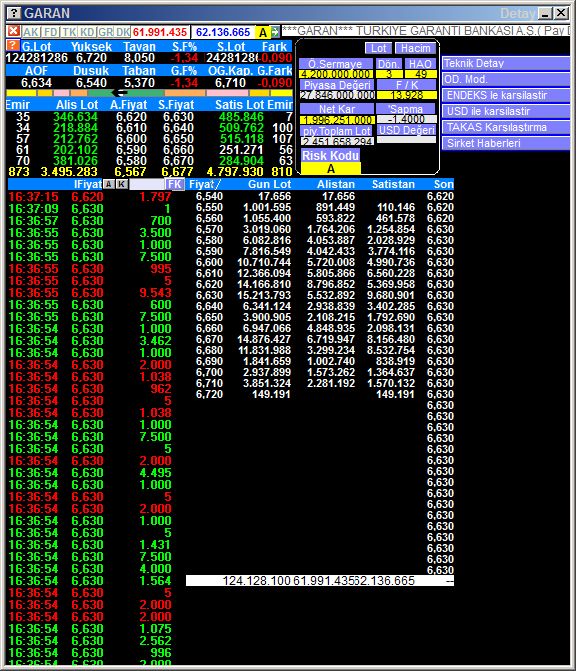Click bid price 6,620 in order book
The height and width of the screenshot is (671, 576).
click(131, 117)
